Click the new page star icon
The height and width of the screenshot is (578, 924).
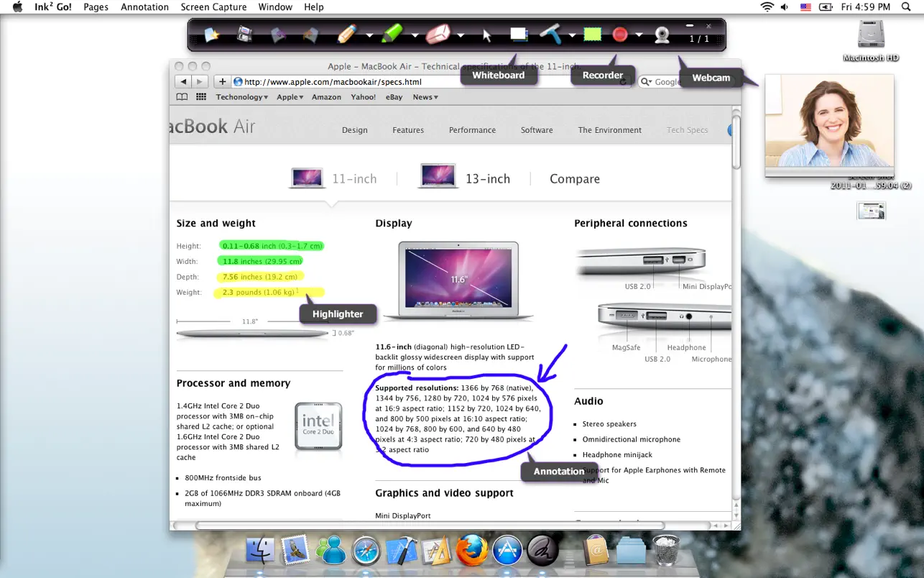tap(211, 34)
